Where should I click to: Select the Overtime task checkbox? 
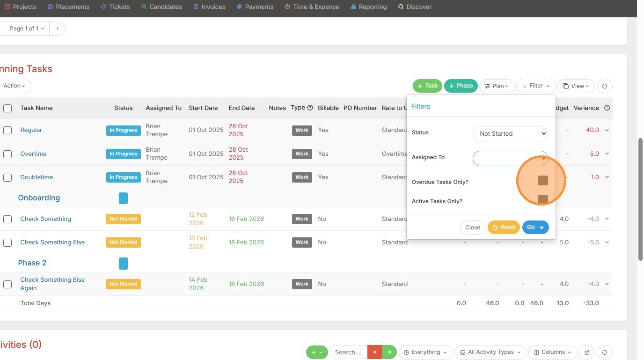click(x=7, y=154)
